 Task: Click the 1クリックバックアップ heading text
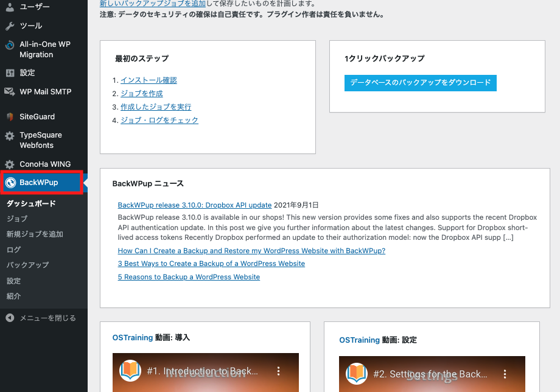(x=384, y=58)
